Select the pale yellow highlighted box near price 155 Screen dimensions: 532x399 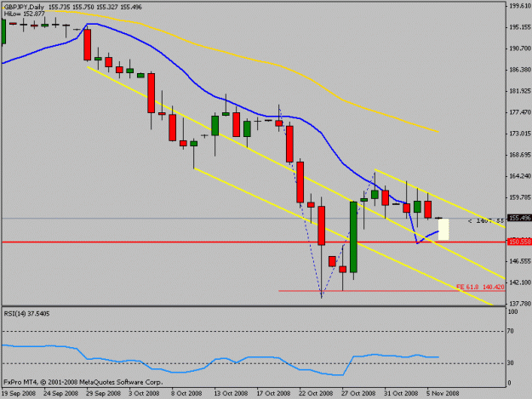443,230
